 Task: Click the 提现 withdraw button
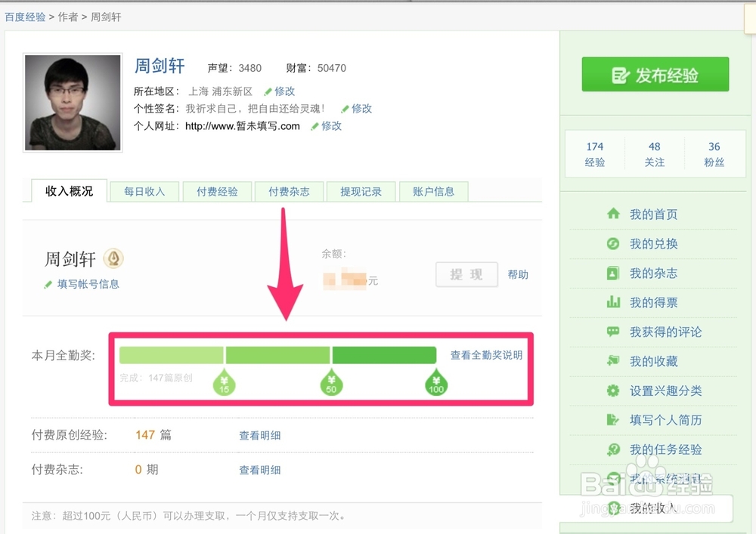(466, 275)
